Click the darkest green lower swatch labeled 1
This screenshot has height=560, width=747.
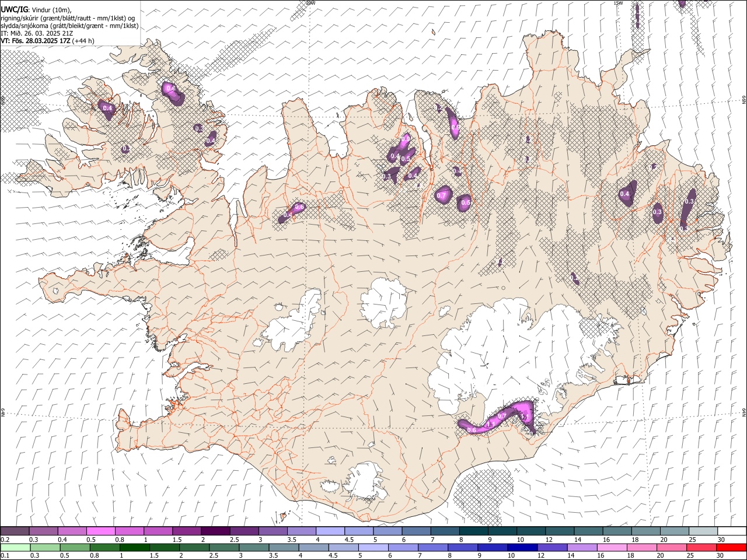point(134,548)
